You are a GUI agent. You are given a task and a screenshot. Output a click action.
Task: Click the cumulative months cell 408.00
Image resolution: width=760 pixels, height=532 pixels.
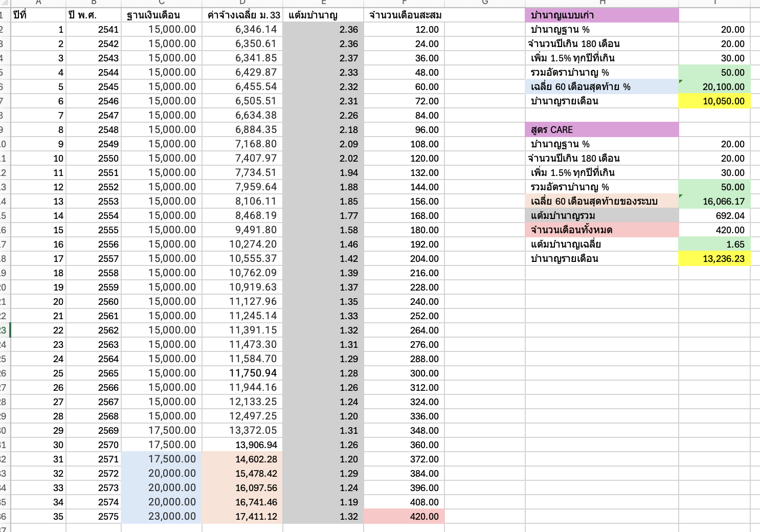click(x=404, y=502)
